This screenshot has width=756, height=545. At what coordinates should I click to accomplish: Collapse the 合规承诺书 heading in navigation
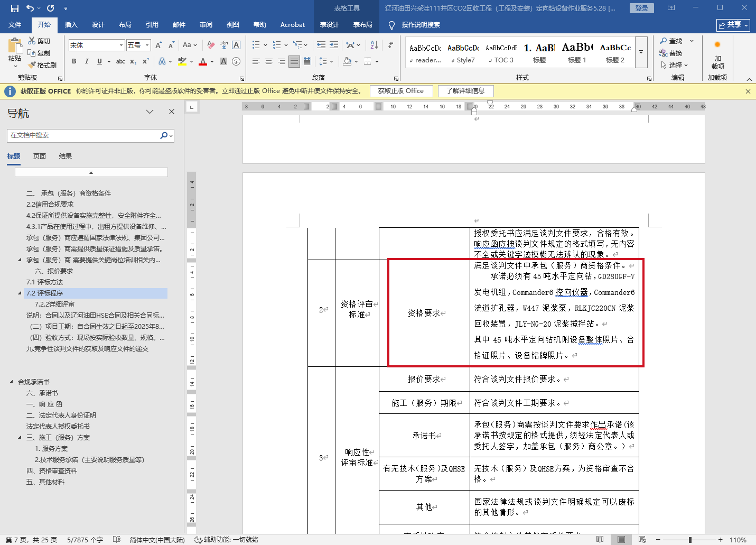coord(11,382)
